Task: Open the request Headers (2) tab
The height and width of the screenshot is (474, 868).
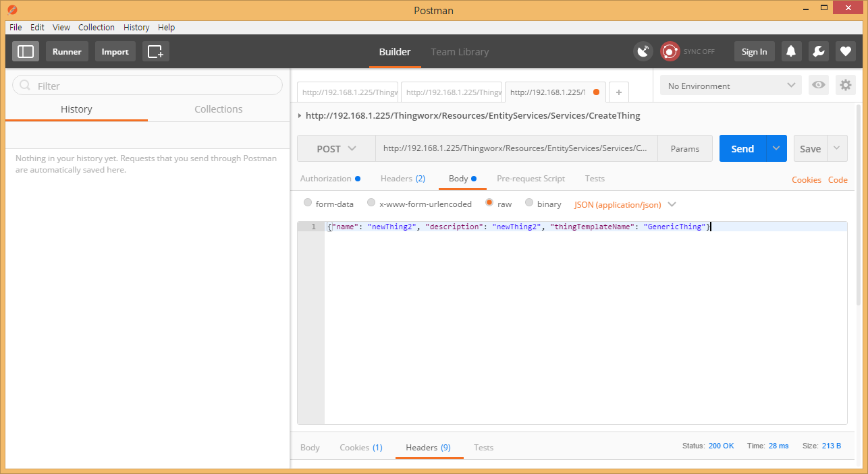Action: coord(403,179)
